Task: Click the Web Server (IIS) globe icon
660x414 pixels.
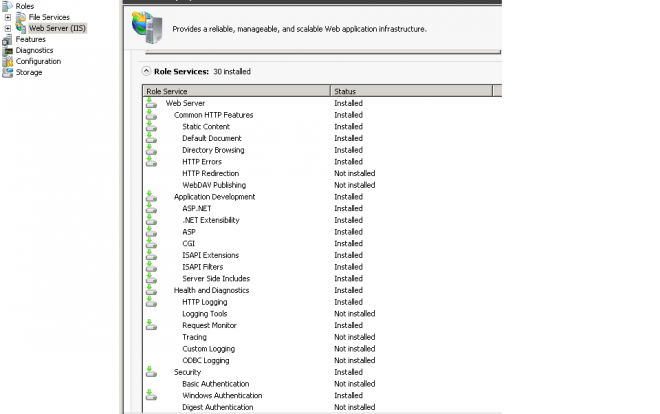Action: 21,28
